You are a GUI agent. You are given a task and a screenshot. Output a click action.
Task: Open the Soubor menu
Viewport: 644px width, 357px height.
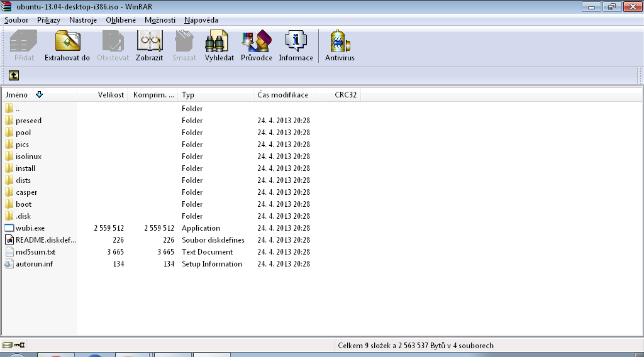click(16, 20)
